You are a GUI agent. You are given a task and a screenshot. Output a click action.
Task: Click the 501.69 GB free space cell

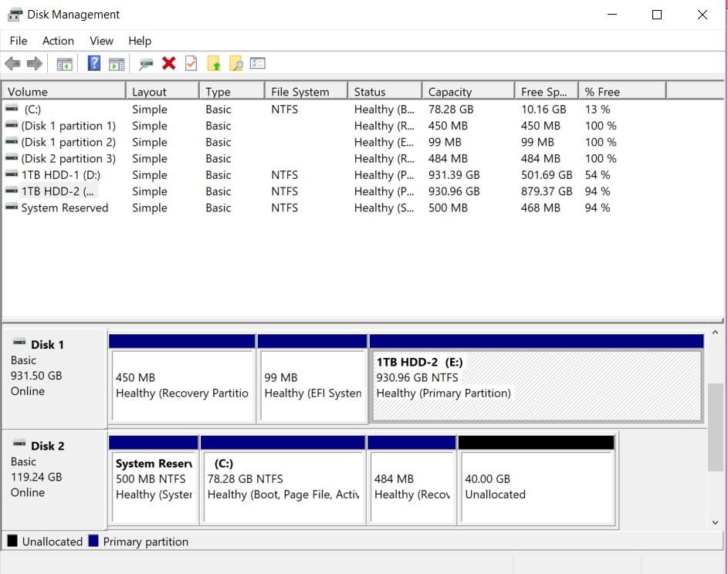[547, 175]
